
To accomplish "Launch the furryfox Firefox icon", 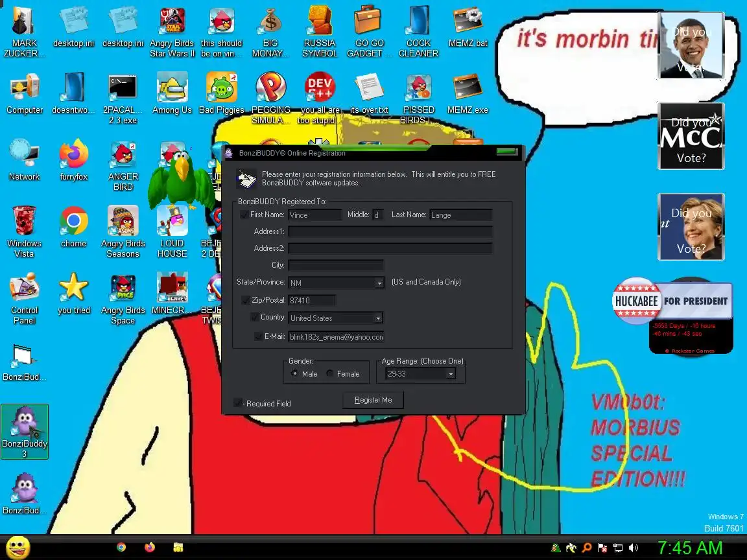I will coord(73,161).
